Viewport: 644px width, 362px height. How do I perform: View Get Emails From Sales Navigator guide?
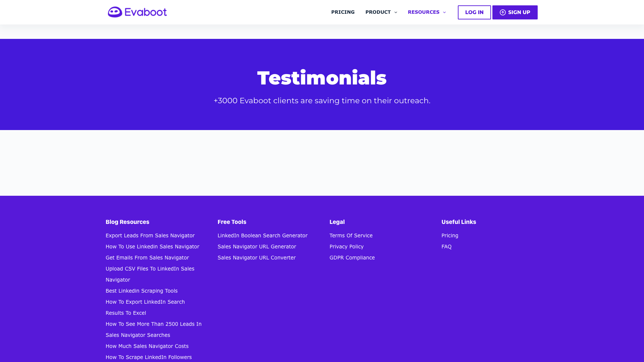[x=147, y=258]
